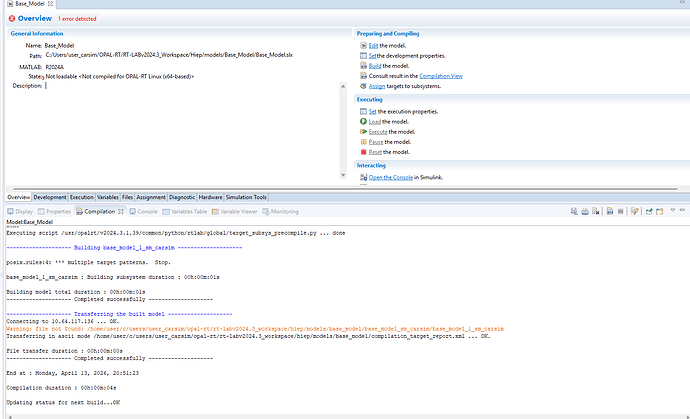
Task: Click the Build link in Preparing and Compiling
Action: [375, 66]
